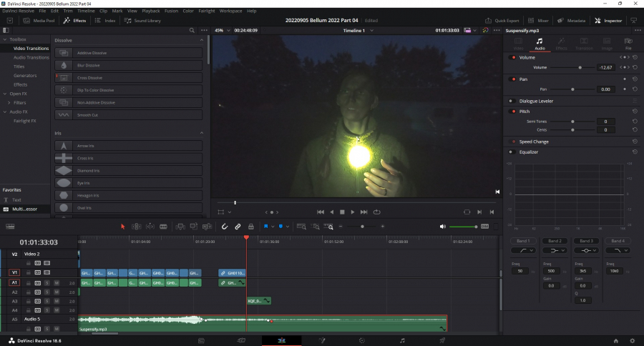Viewport: 644px width, 346px height.
Task: Click the Quick Export button
Action: pyautogui.click(x=502, y=21)
